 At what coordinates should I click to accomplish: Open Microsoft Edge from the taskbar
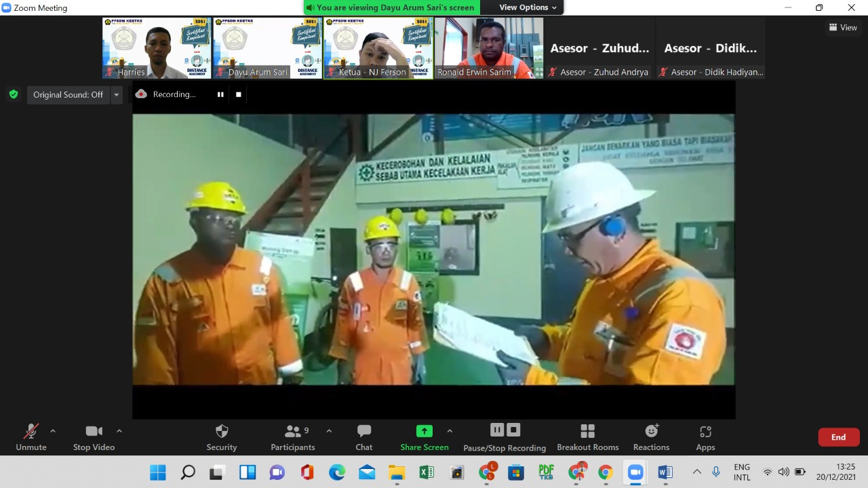(337, 472)
